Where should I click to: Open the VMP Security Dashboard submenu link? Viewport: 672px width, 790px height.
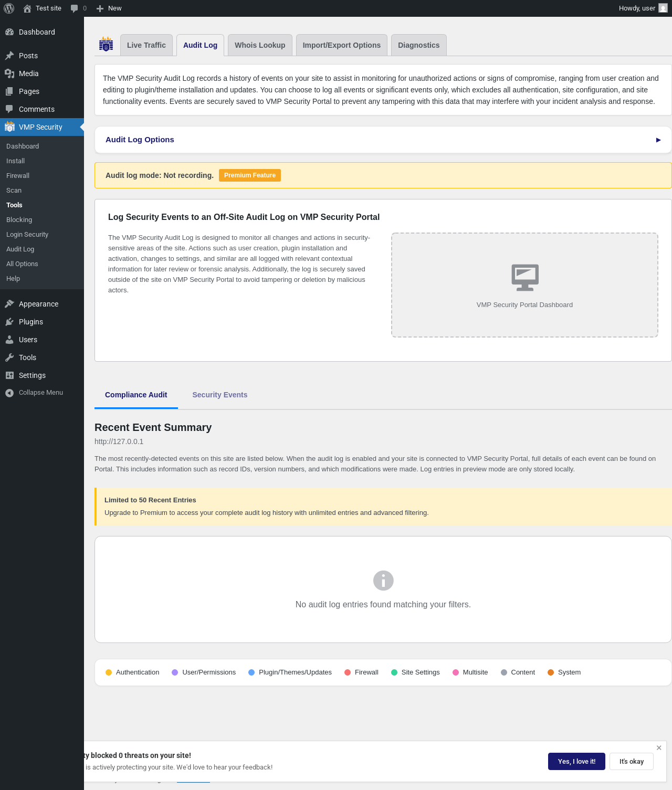(23, 146)
